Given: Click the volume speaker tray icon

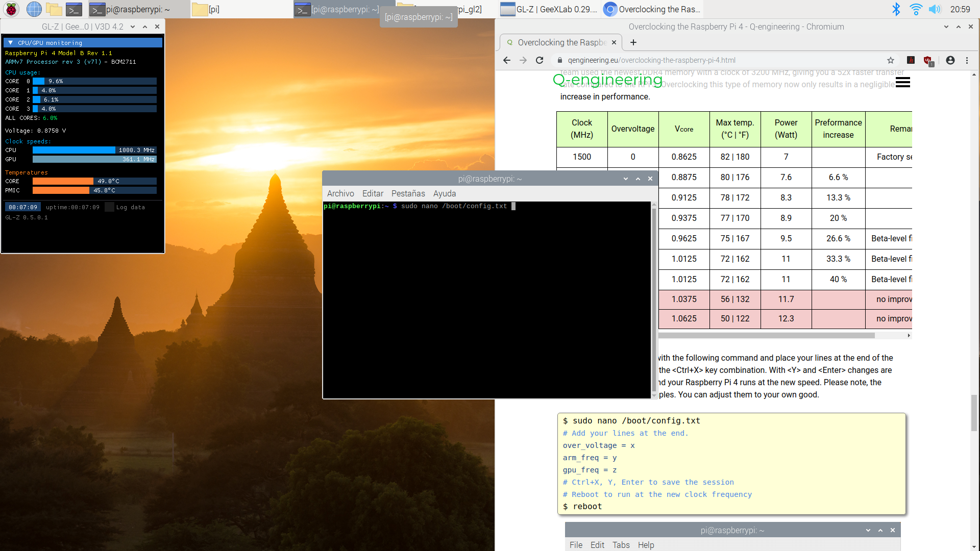Looking at the screenshot, I should pyautogui.click(x=935, y=9).
